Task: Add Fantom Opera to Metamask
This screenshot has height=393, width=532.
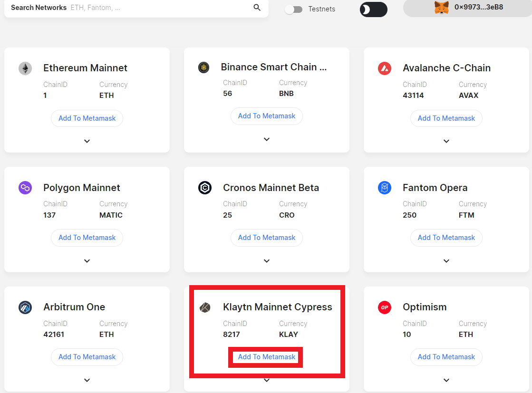Action: tap(446, 238)
